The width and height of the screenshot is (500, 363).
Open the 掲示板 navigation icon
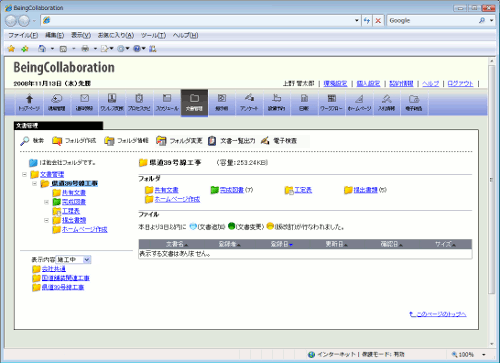tap(222, 103)
